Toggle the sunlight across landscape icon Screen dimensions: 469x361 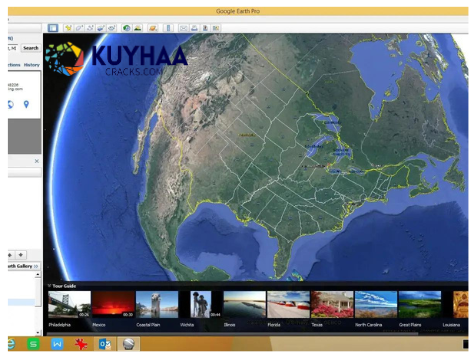pyautogui.click(x=137, y=28)
